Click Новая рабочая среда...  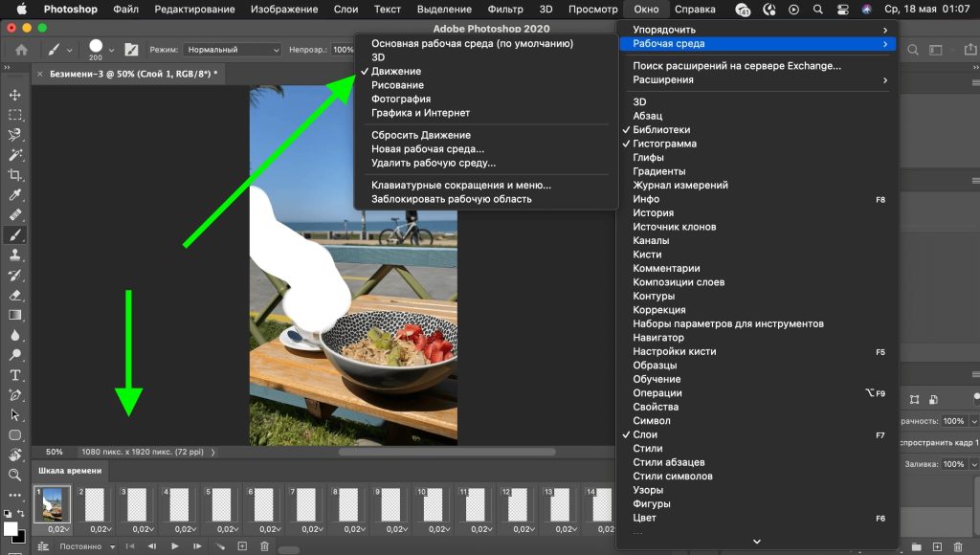pyautogui.click(x=428, y=149)
